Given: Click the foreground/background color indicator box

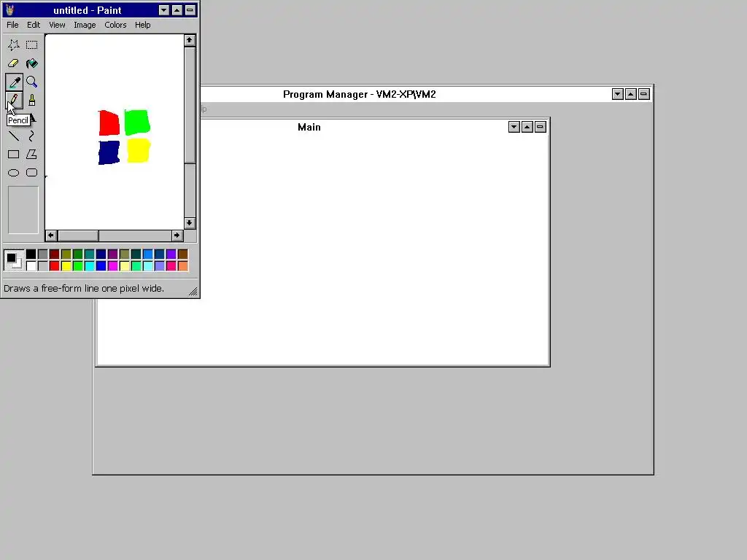Looking at the screenshot, I should point(14,260).
